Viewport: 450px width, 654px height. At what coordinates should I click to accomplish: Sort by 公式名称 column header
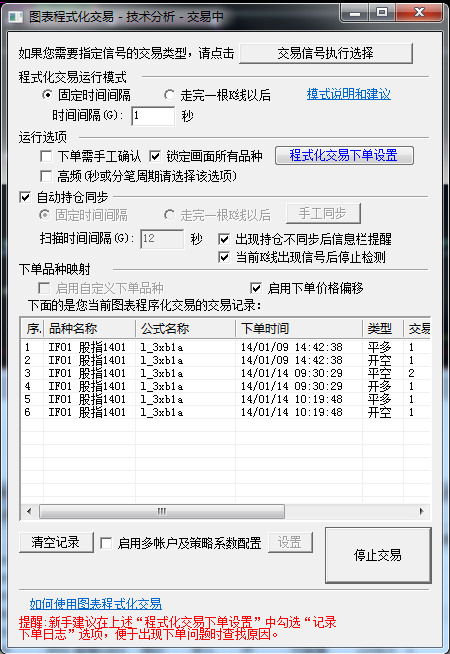(186, 329)
